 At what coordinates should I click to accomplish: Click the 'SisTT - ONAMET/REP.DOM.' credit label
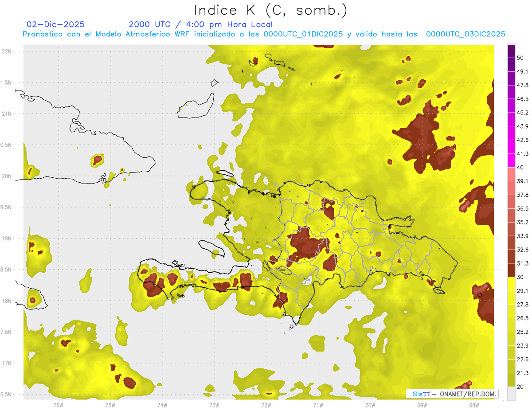(x=452, y=394)
